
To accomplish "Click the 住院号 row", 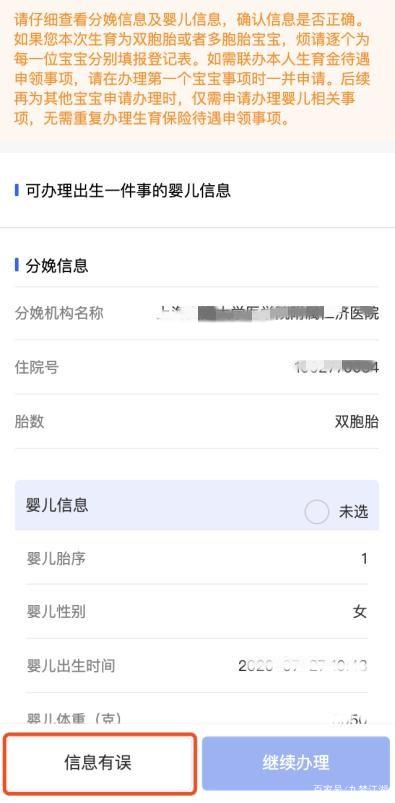I will coord(197,367).
